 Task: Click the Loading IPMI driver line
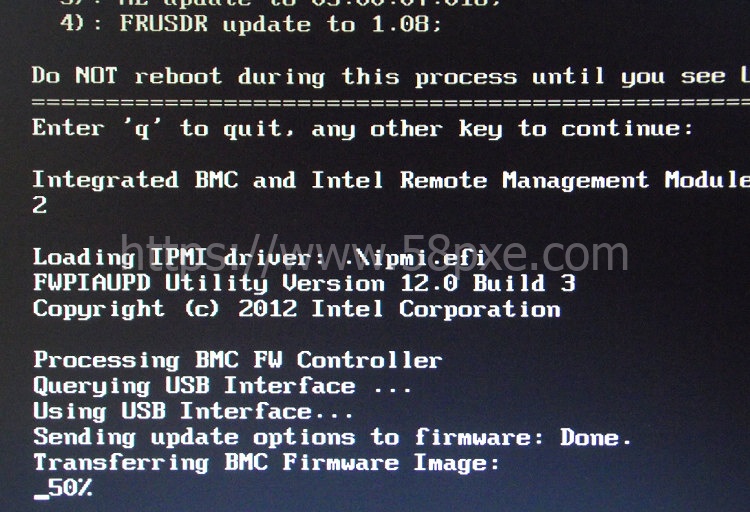260,257
